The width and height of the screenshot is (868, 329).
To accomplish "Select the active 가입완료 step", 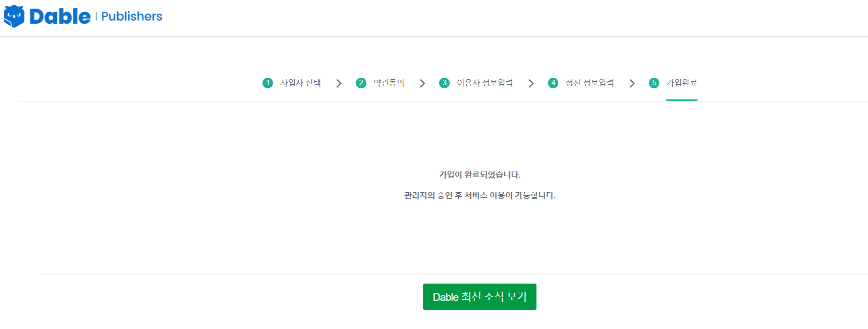I will pos(681,83).
